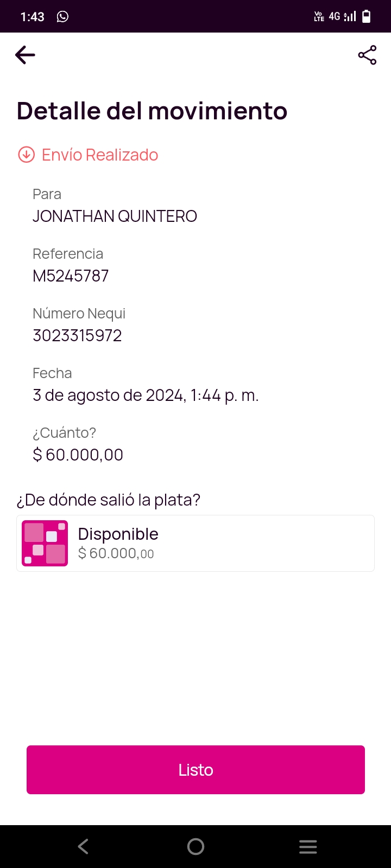391x868 pixels.
Task: Tap the recipient name JONATHAN QUINTERO
Action: 115,216
